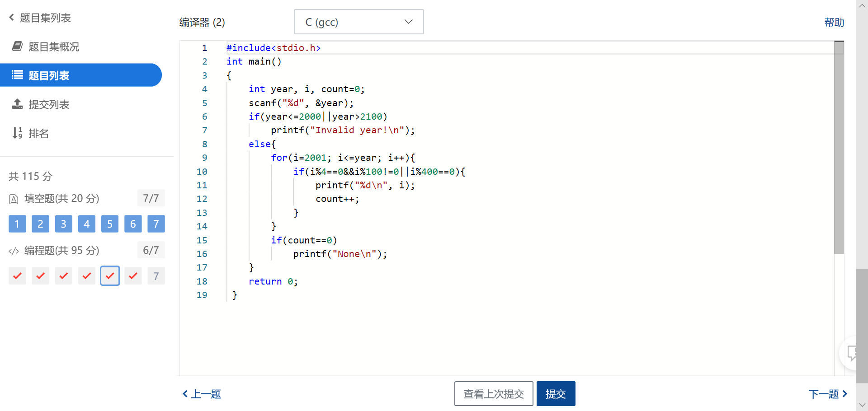Click the 提交 submit button

[556, 394]
